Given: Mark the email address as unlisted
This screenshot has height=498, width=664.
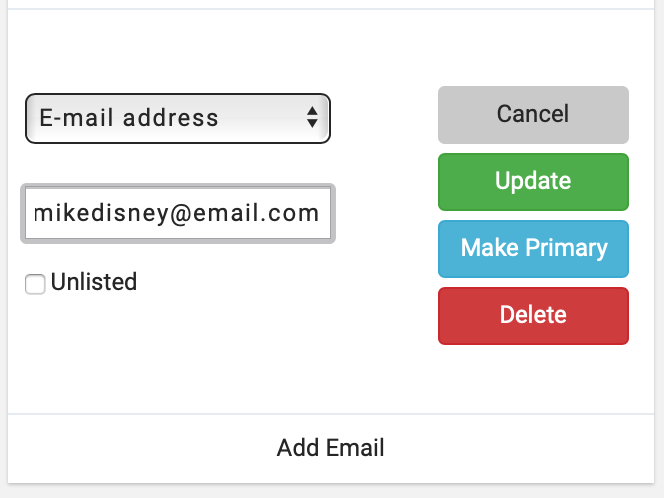Looking at the screenshot, I should [x=35, y=285].
